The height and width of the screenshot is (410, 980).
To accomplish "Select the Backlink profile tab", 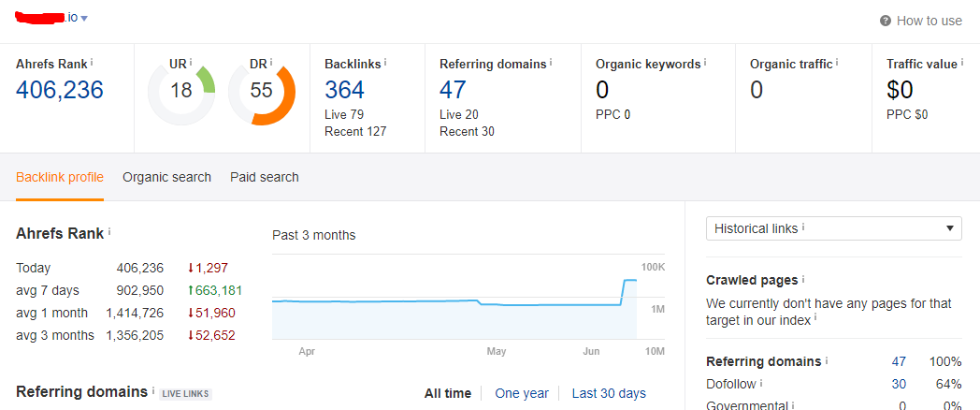I will tap(60, 177).
